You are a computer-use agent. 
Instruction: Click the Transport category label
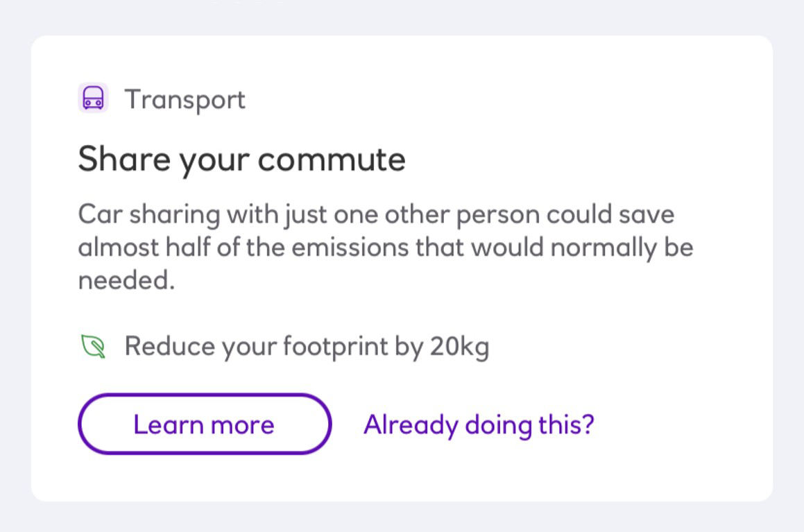click(185, 99)
